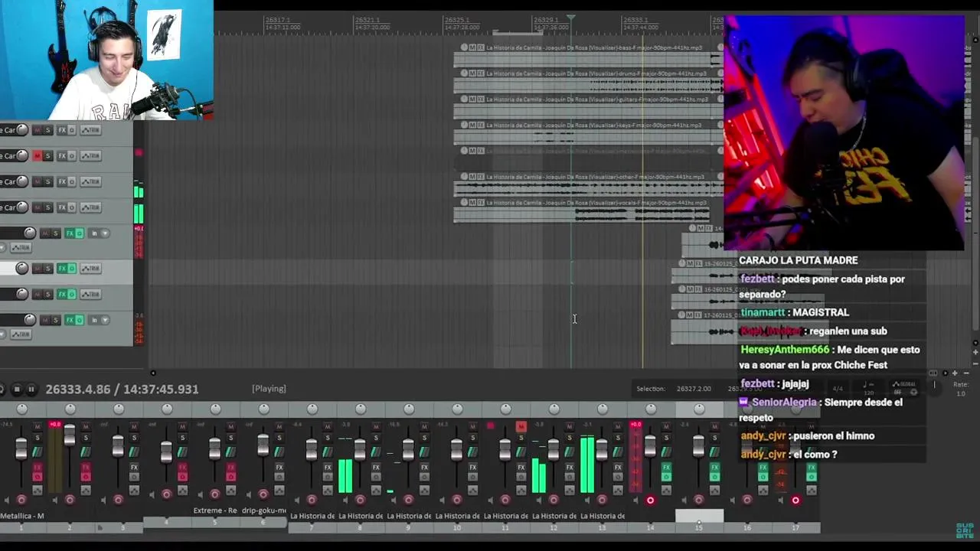Stop playback in the transport bar
Viewport: 980px width, 551px height.
(x=17, y=389)
